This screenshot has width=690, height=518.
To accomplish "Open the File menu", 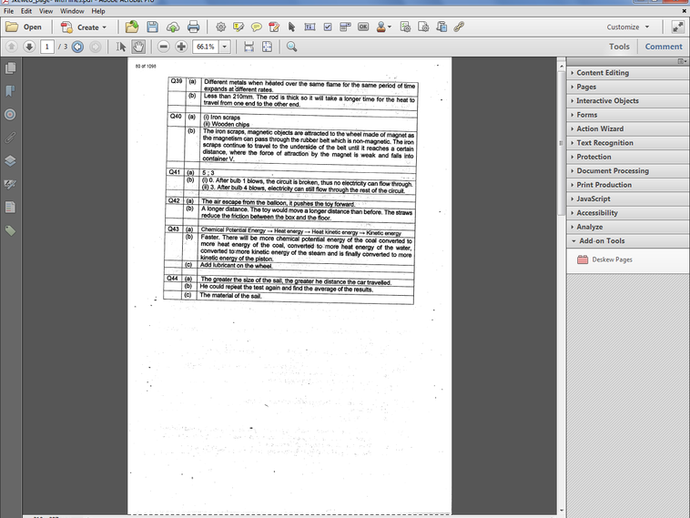I will (x=8, y=11).
